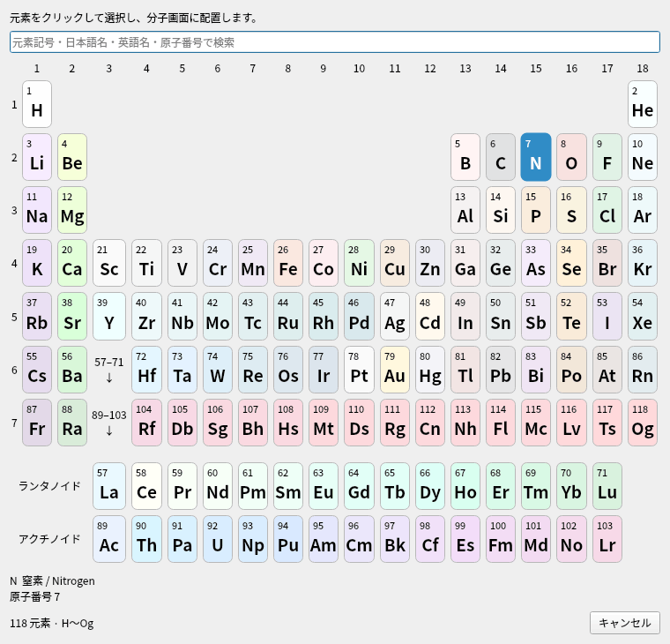This screenshot has height=644, width=670.
Task: Select Mercury (Hg) element
Action: [x=430, y=370]
